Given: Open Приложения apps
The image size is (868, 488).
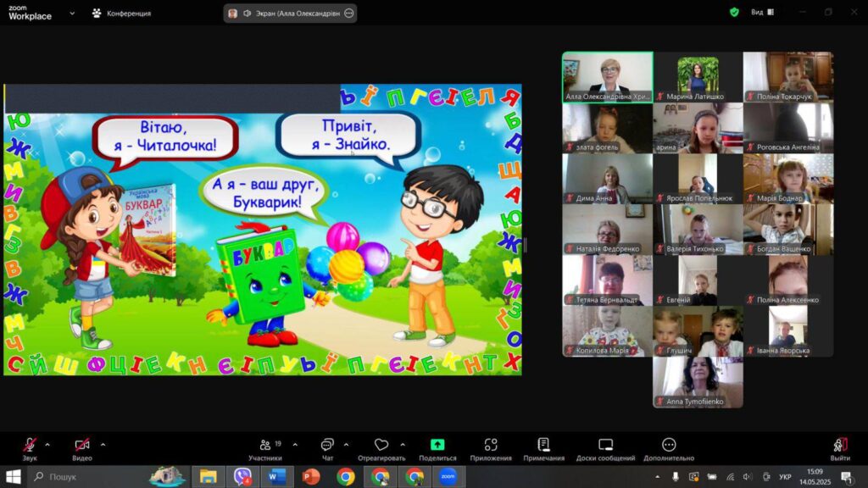Looking at the screenshot, I should click(491, 449).
